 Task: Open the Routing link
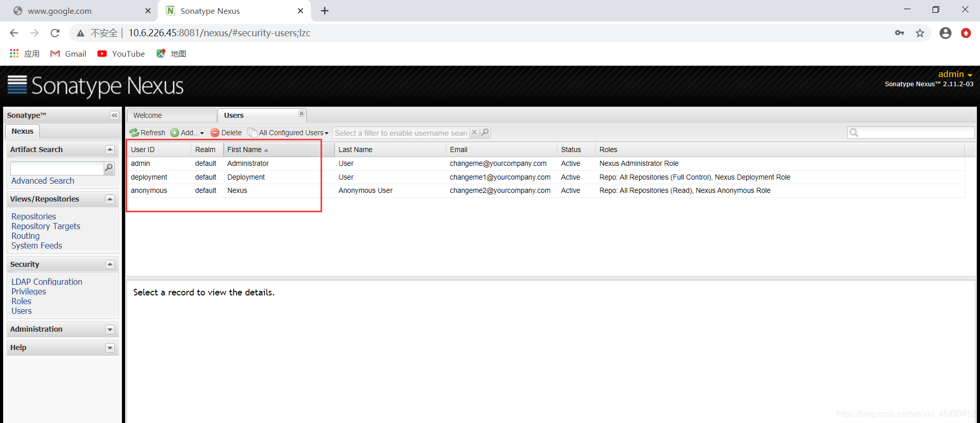coord(26,236)
